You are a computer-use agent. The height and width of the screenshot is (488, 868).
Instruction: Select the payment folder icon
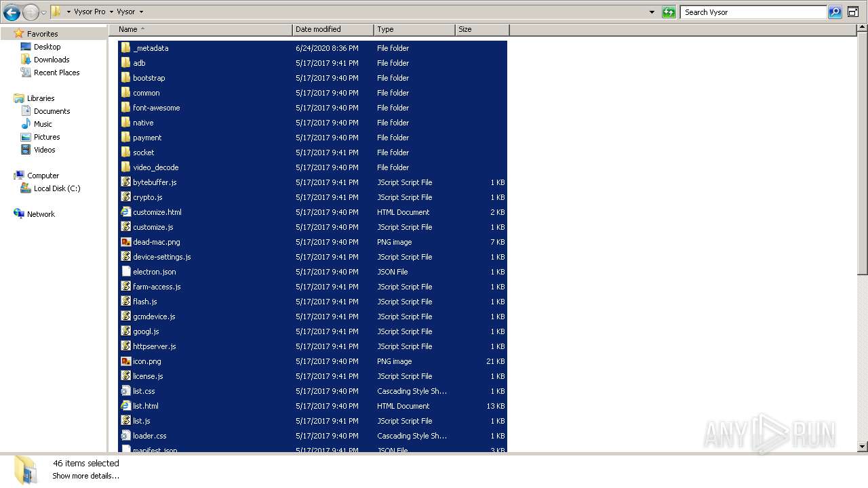click(125, 138)
